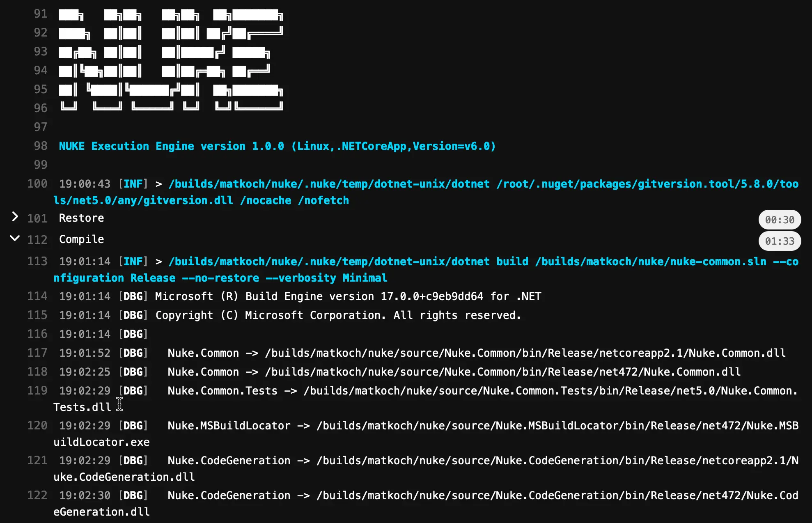Open line number 101 link
The width and height of the screenshot is (812, 523).
(37, 218)
